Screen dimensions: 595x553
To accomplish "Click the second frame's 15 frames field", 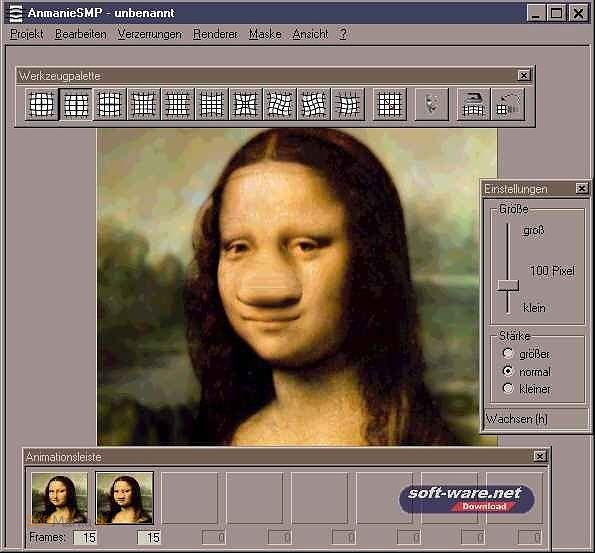I will pyautogui.click(x=149, y=537).
